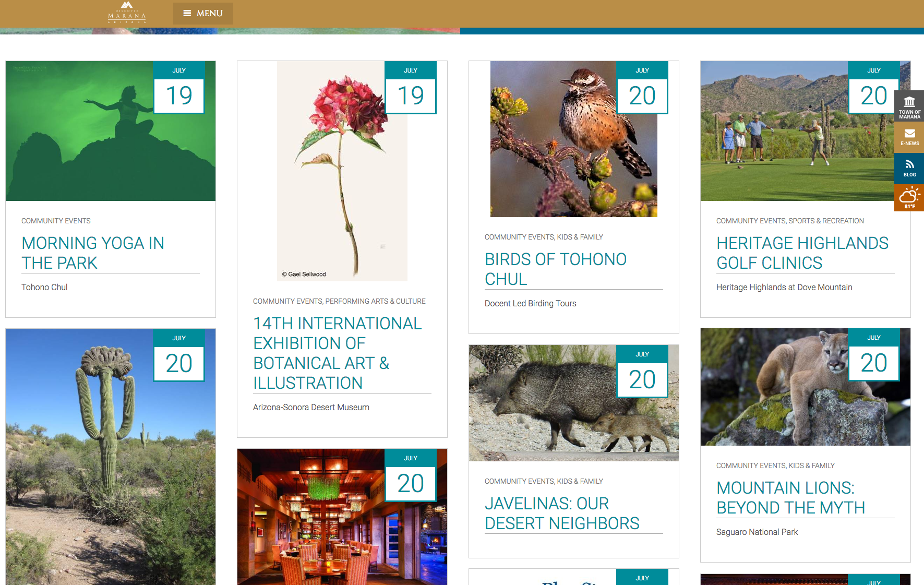Screen dimensions: 924x585
Task: Open the Blog RSS sidebar icon
Action: coord(909,169)
